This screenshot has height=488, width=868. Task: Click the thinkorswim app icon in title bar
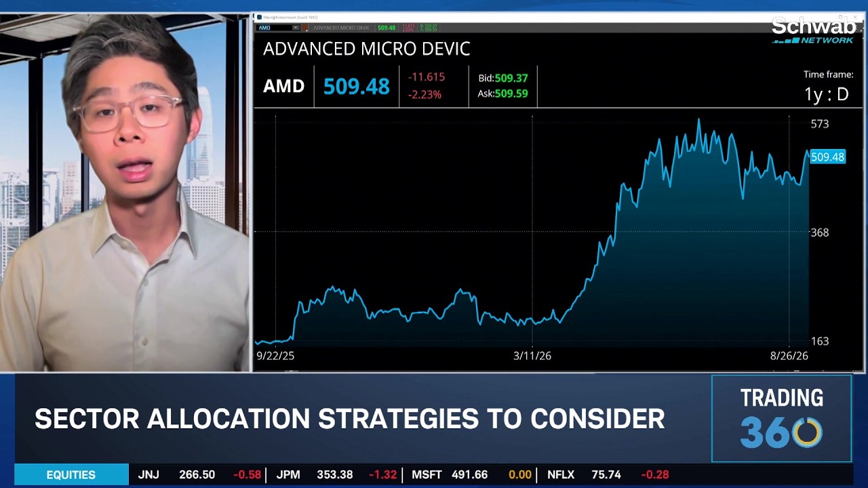click(x=259, y=17)
